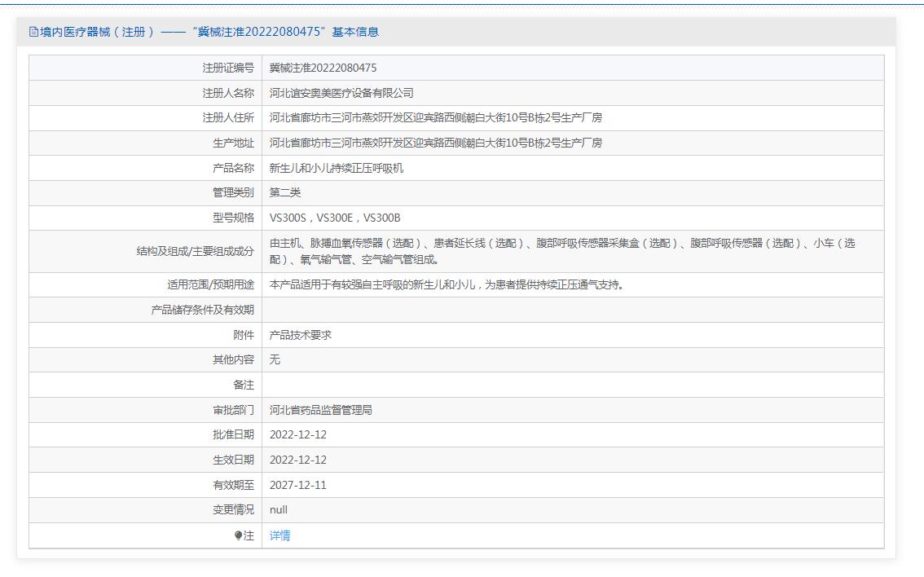Click the 附件 row label
Image resolution: width=924 pixels, height=577 pixels.
coord(244,335)
